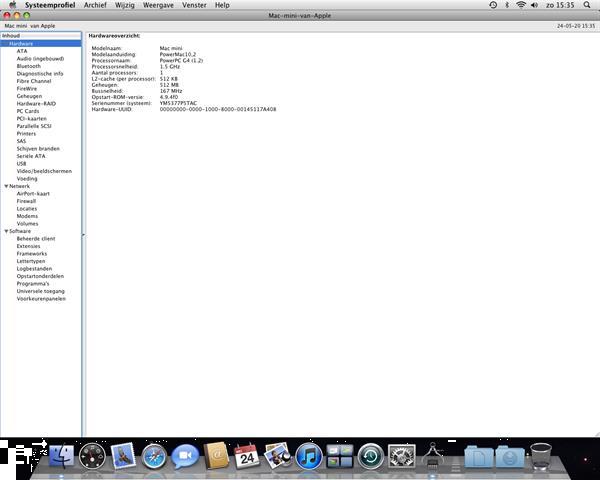Open the Help menu
Screen dimensions: 600x480
tap(222, 5)
